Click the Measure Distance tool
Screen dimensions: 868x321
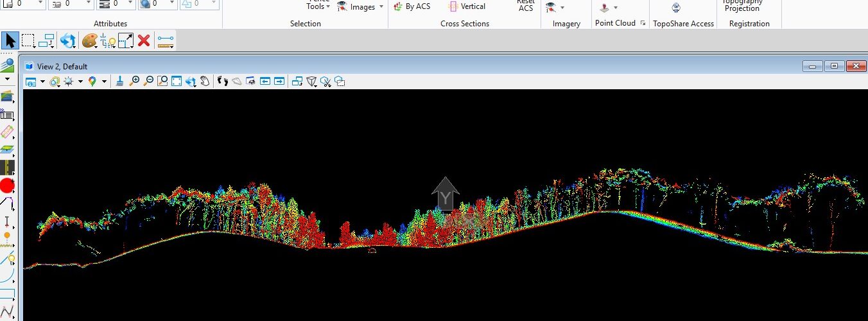coord(166,40)
